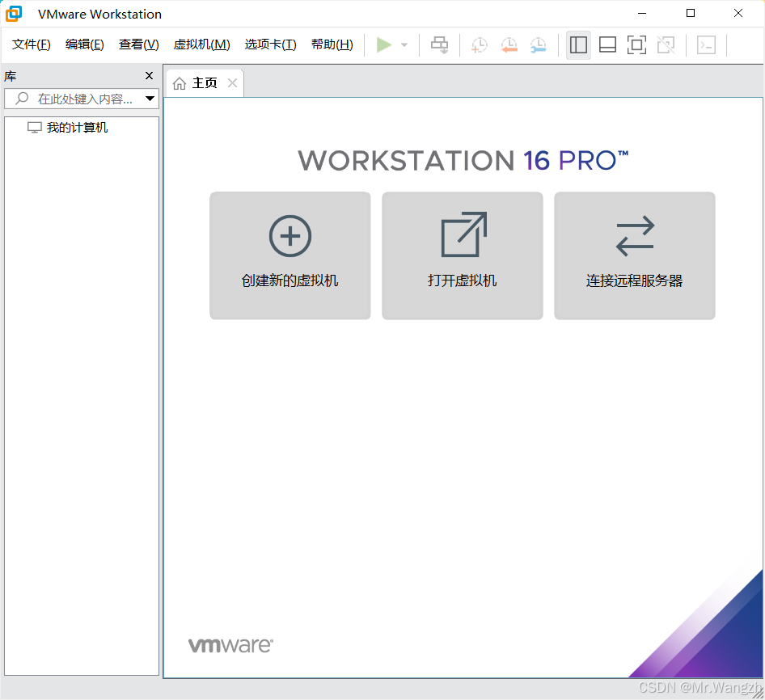The width and height of the screenshot is (765, 700).
Task: Click the 打开虚拟机 tile
Action: [462, 255]
